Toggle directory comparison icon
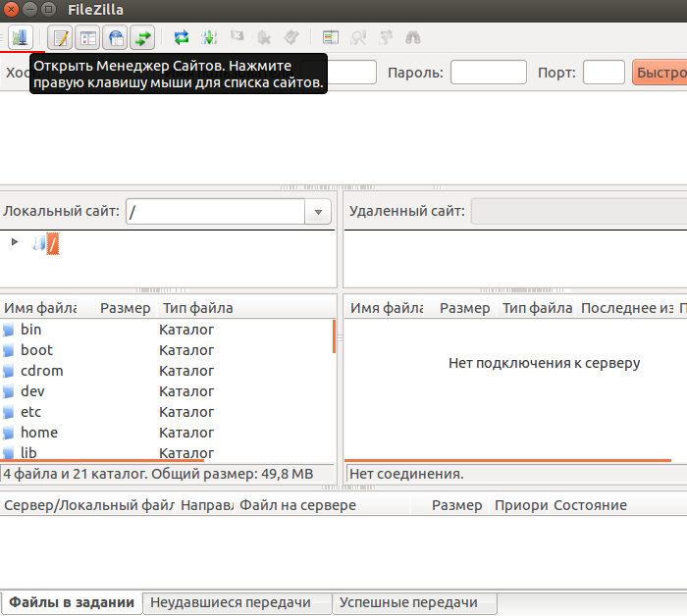This screenshot has width=687, height=616. 358,37
